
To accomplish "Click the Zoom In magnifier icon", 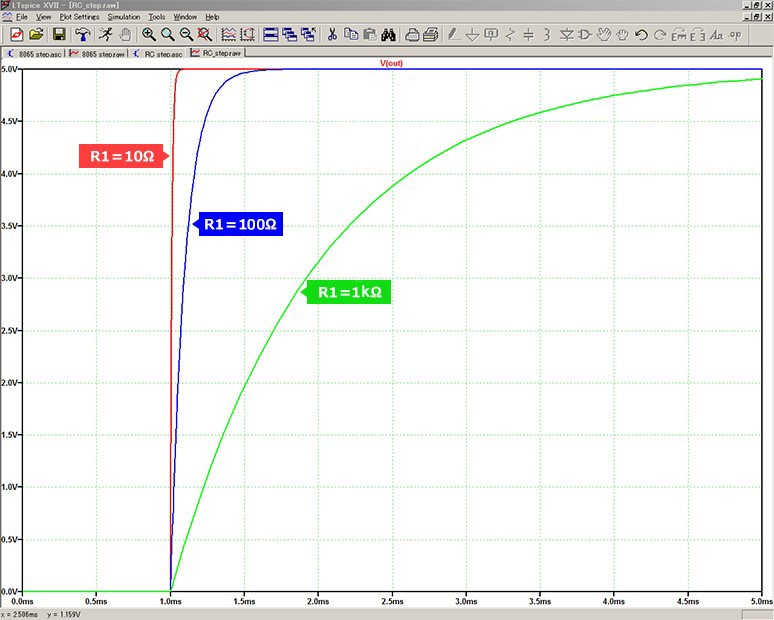I will coord(149,35).
